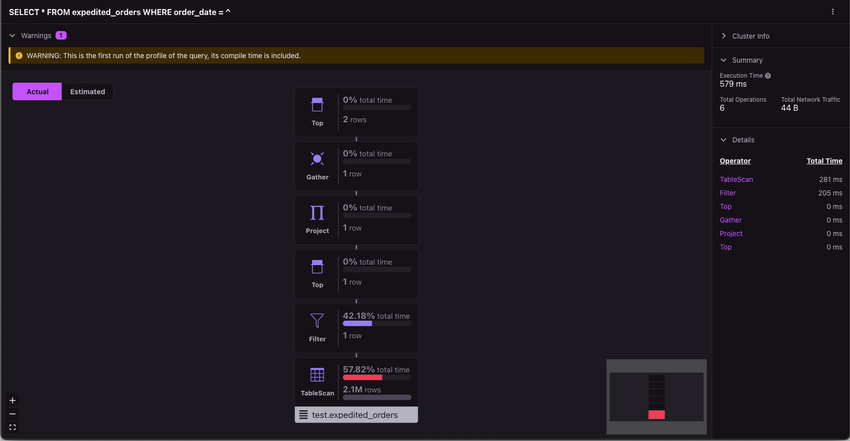Switch to the Estimated plan view
The image size is (850, 441).
87,92
